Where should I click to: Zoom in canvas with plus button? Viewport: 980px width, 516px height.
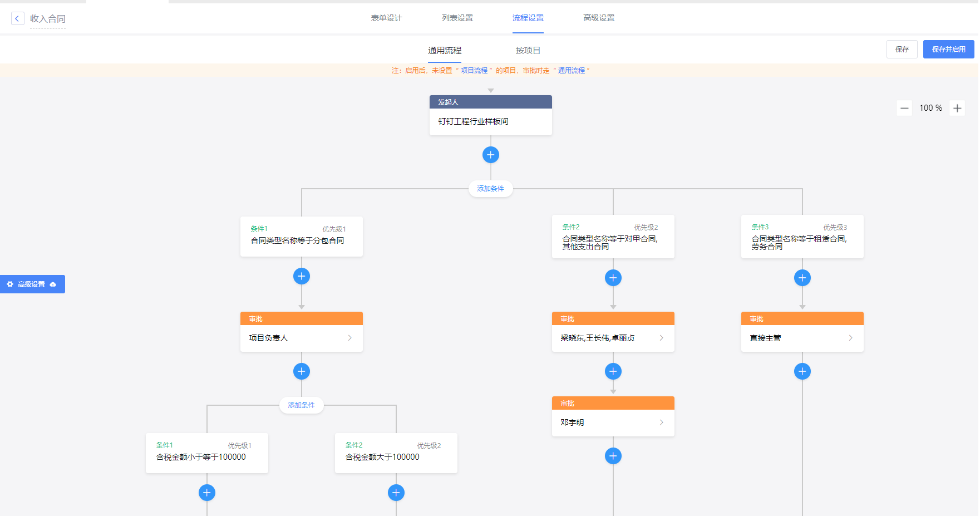coord(957,108)
